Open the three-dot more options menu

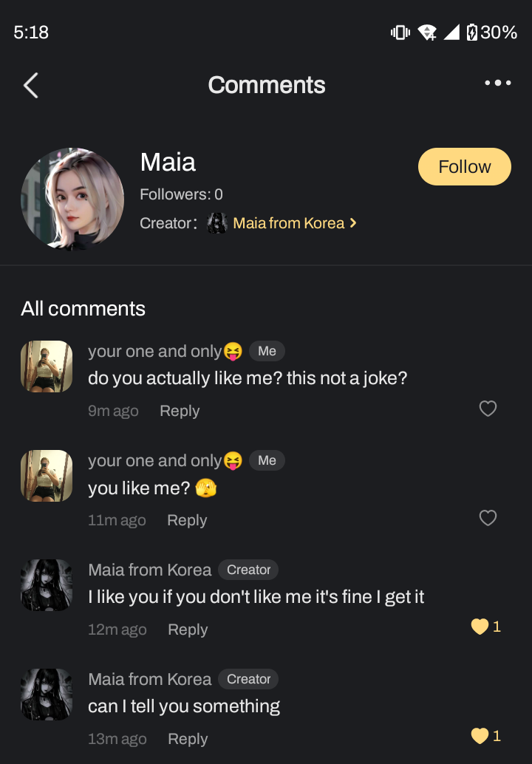tap(497, 83)
